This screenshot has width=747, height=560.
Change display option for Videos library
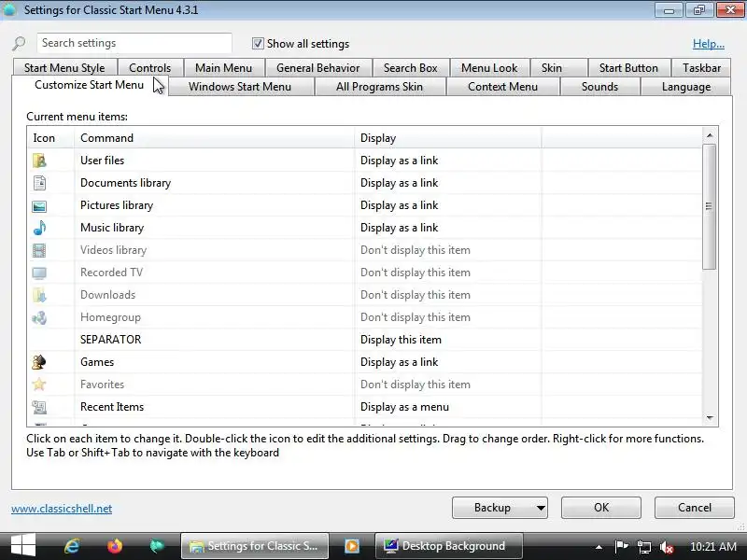pos(415,250)
